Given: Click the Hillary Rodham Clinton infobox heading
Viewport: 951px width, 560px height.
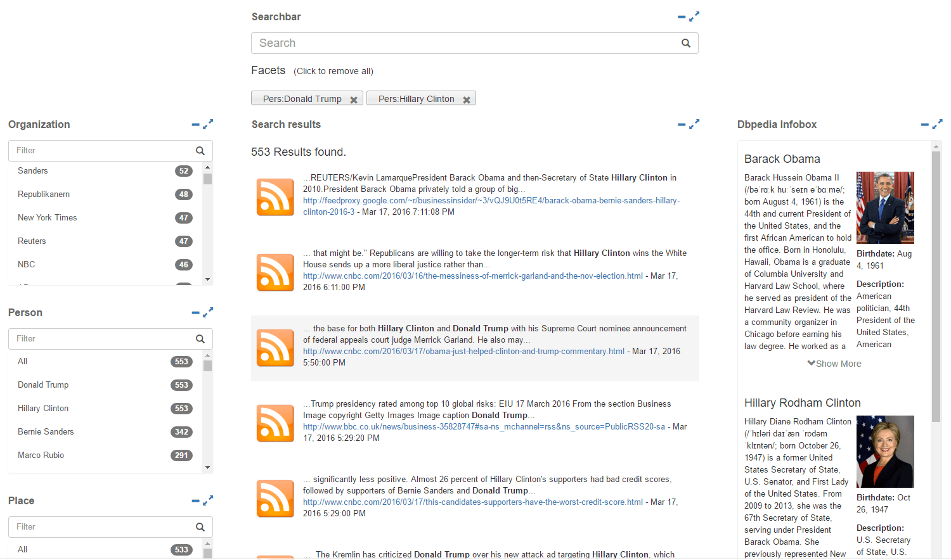Looking at the screenshot, I should [x=803, y=403].
